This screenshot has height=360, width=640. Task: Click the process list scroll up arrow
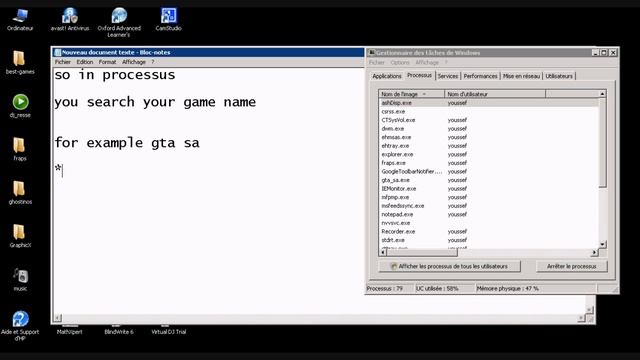click(x=602, y=94)
